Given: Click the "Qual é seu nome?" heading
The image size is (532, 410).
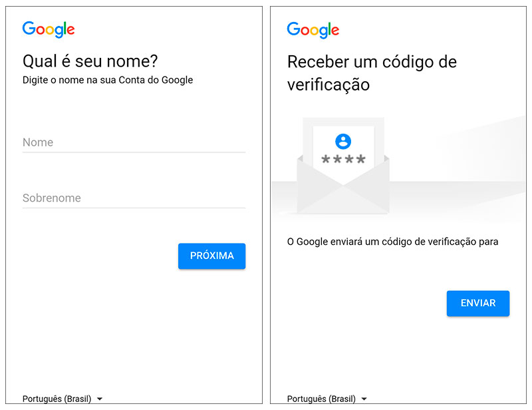Looking at the screenshot, I should [90, 62].
